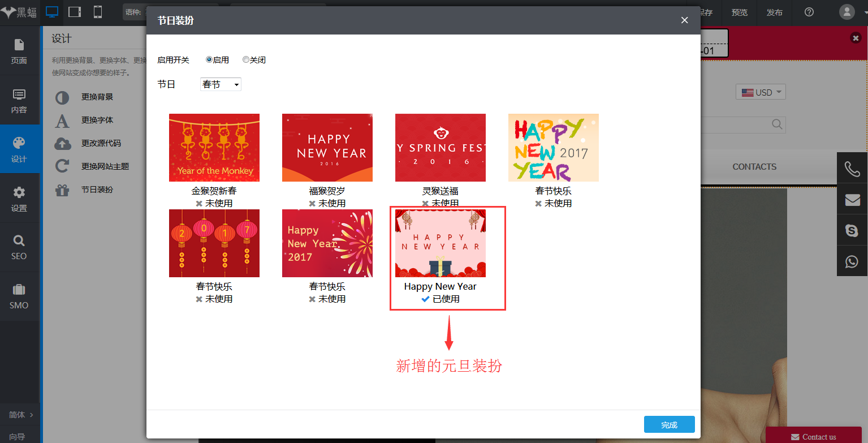Switch to desktop preview icon
The width and height of the screenshot is (868, 443).
(52, 12)
